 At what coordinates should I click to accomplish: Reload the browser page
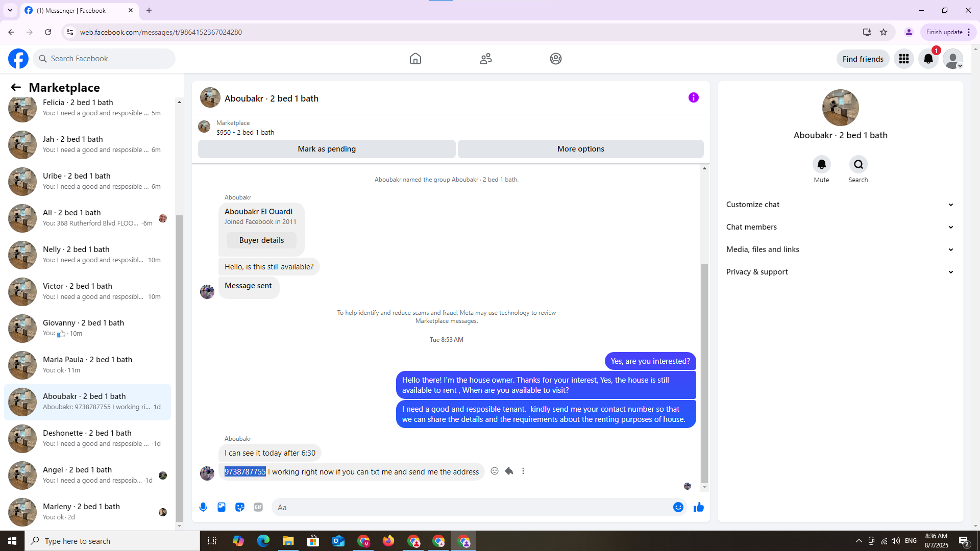[x=48, y=32]
